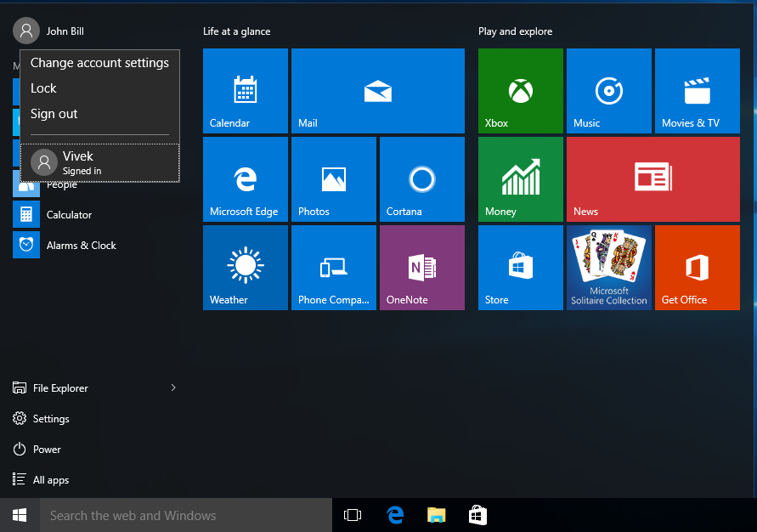Switch to the Vivek account
The height and width of the screenshot is (532, 757).
[x=100, y=162]
